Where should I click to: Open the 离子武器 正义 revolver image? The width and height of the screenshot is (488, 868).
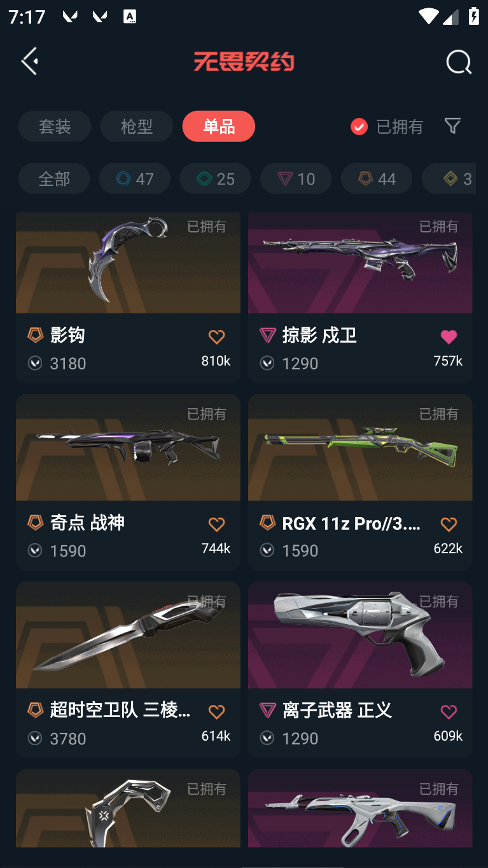coord(360,635)
